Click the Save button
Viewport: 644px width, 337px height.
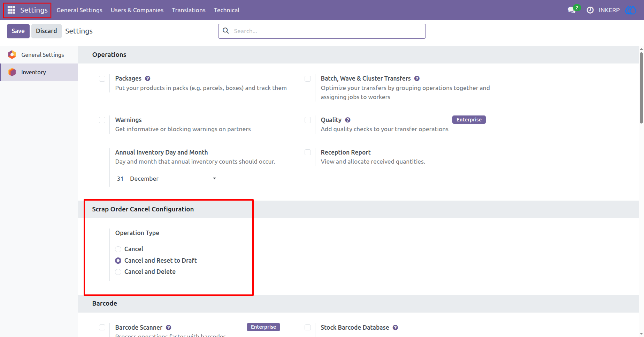point(18,31)
